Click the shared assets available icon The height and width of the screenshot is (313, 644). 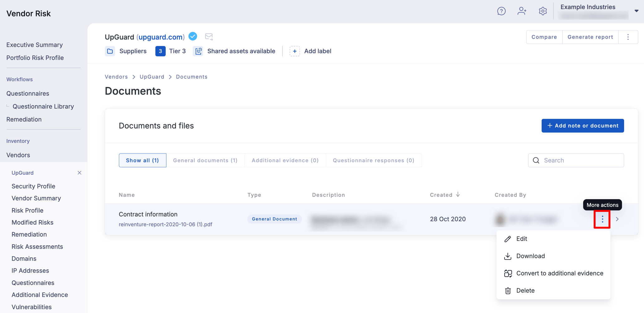pyautogui.click(x=198, y=51)
